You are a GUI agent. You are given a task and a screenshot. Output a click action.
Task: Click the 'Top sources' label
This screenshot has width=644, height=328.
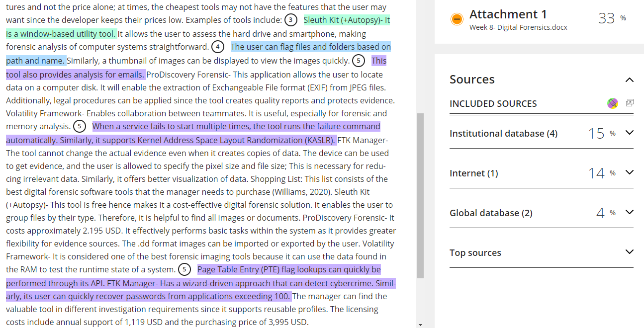click(475, 253)
